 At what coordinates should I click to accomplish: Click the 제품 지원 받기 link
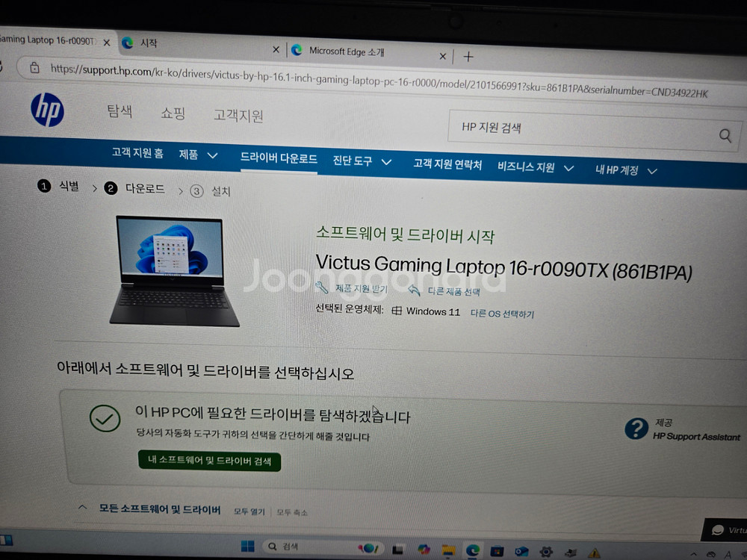coord(361,288)
